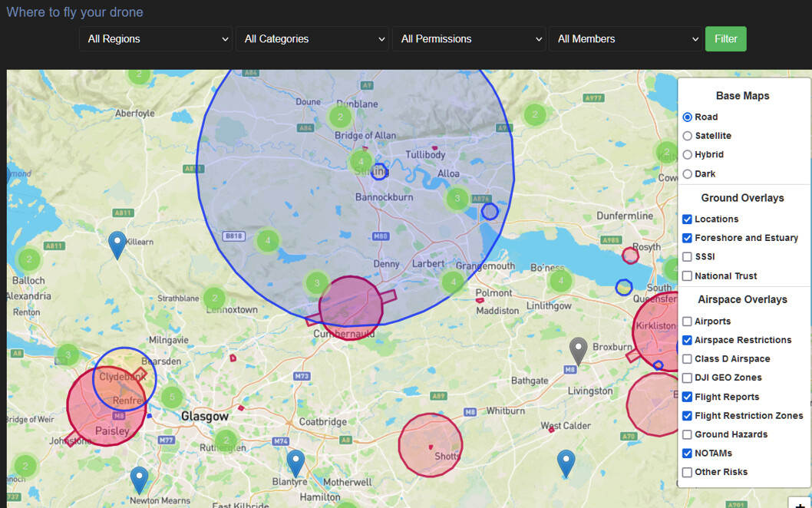
Task: Open the cluster marker 3 northwest of Cumbernauld
Action: tap(317, 283)
